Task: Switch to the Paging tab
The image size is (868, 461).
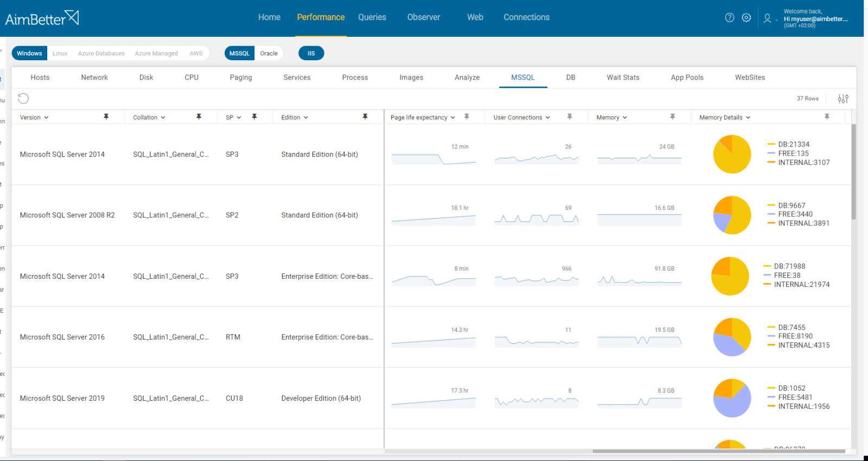Action: (241, 78)
